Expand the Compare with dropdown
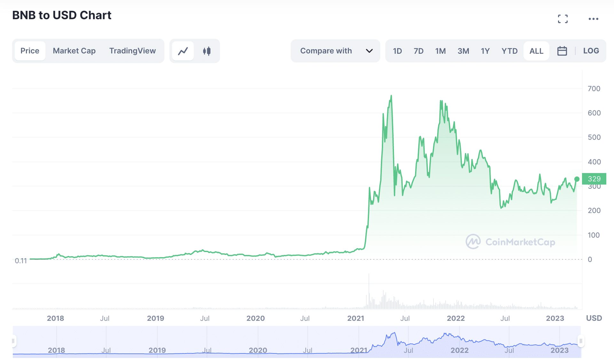614x364 pixels. point(335,51)
